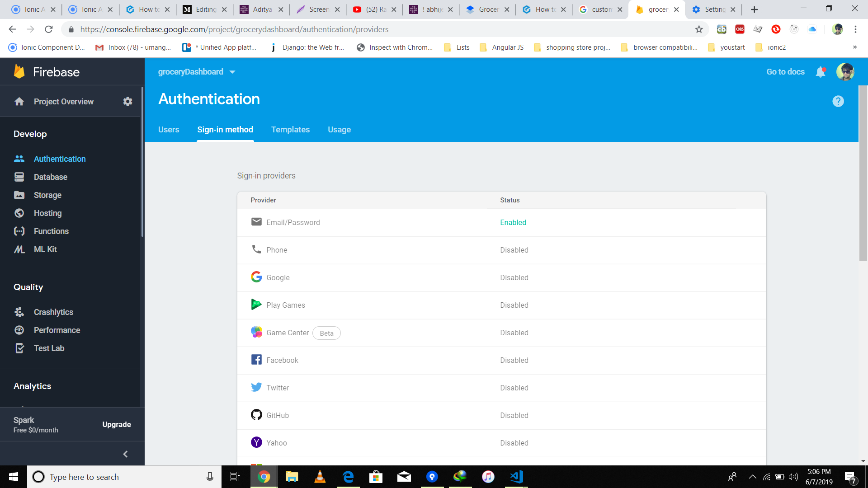
Task: Click the Functions sidebar item
Action: 51,231
